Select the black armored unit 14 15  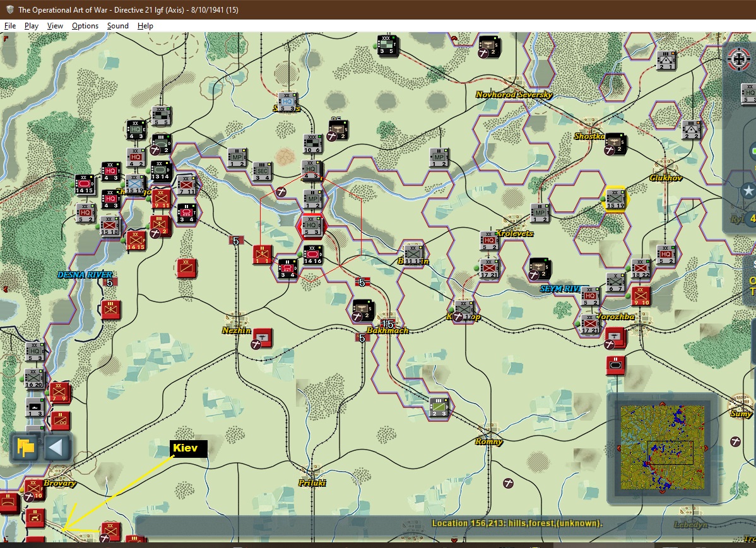85,184
